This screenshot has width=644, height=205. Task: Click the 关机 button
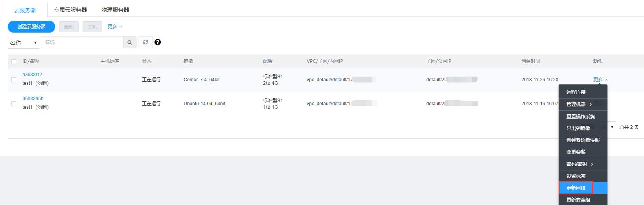click(92, 27)
